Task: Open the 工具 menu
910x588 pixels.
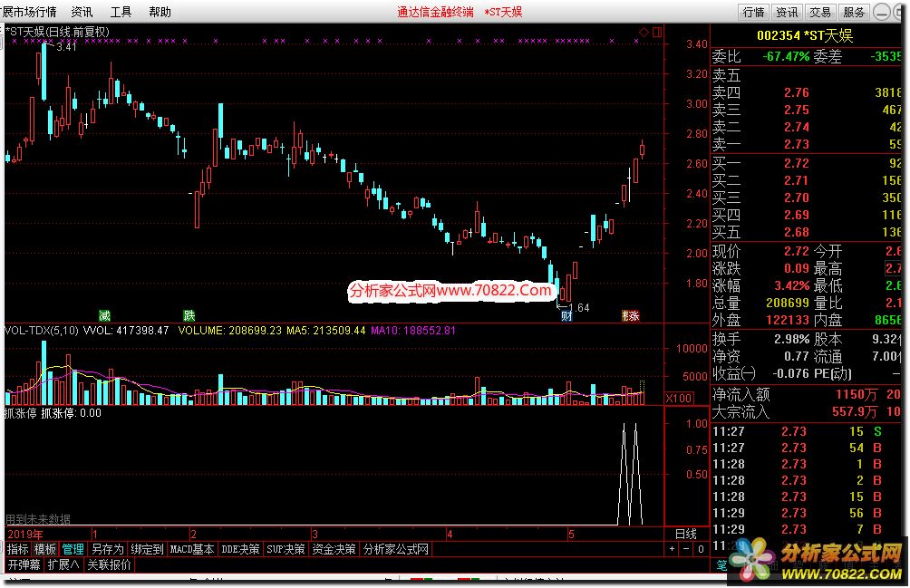Action: (x=121, y=12)
